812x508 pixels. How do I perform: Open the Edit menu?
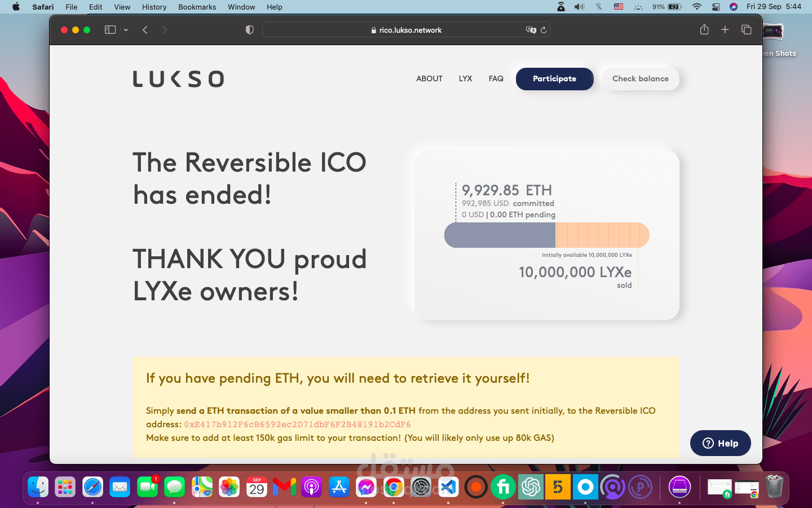(95, 7)
